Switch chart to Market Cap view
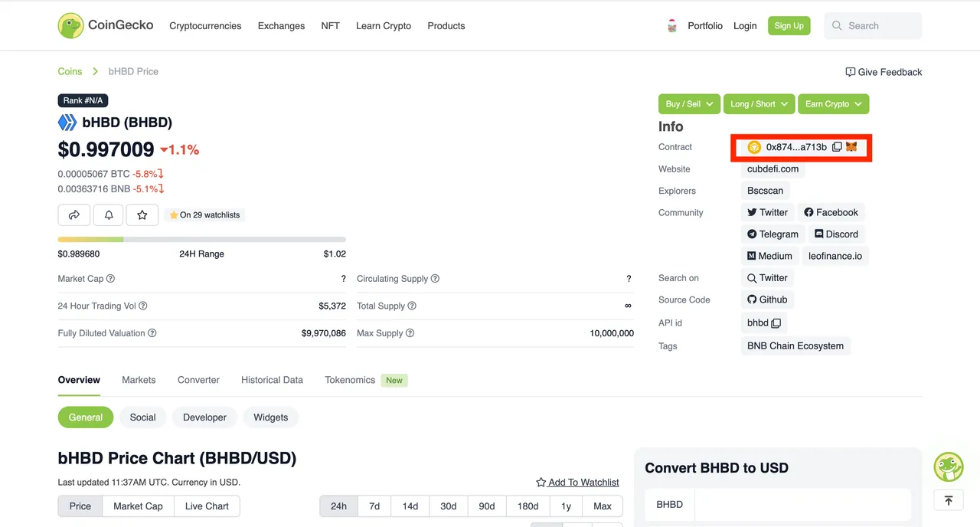 coord(138,506)
